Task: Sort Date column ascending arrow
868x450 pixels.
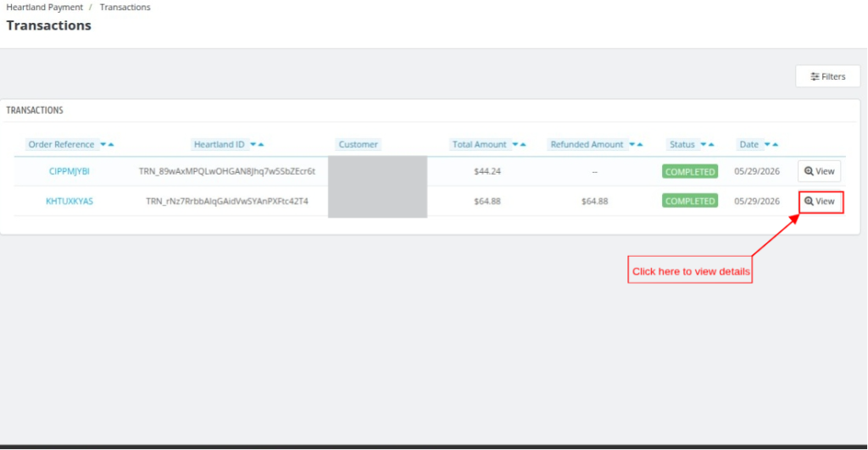Action: pos(776,144)
